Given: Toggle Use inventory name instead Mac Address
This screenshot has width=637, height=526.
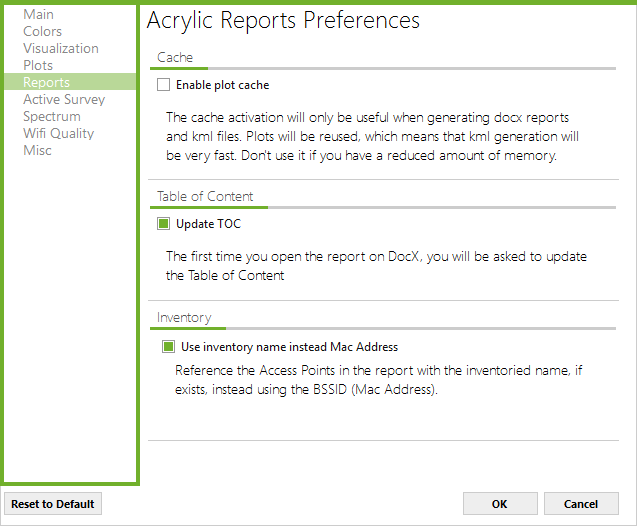Looking at the screenshot, I should tap(168, 347).
